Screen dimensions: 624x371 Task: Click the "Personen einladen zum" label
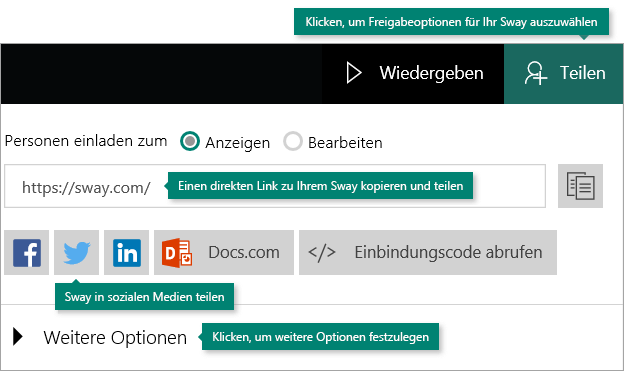[86, 141]
